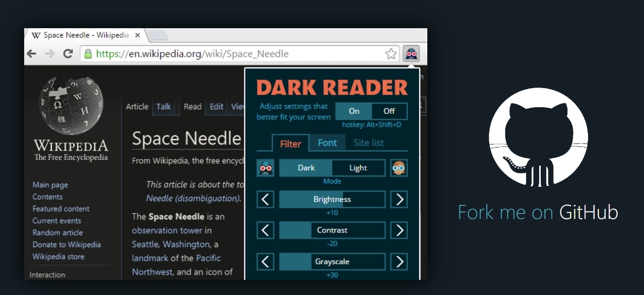The width and height of the screenshot is (644, 295).
Task: Switch to the Font tab
Action: click(x=327, y=143)
